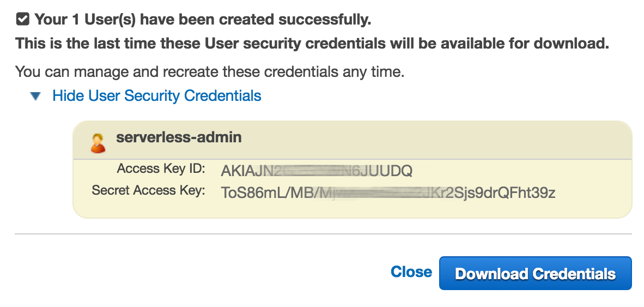Collapse the credentials disclosure triangle
Image resolution: width=644 pixels, height=307 pixels.
coord(36,97)
